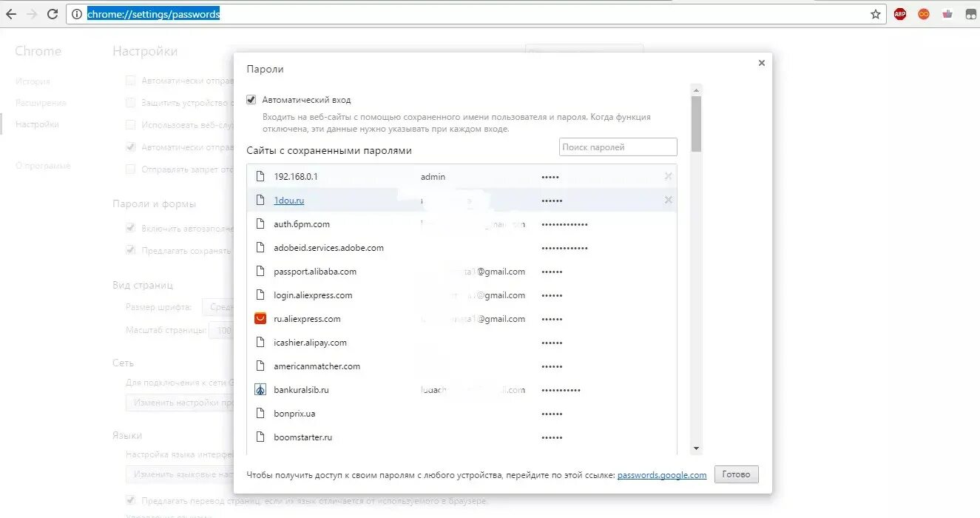The height and width of the screenshot is (518, 980).
Task: Click the password list scrollbar thumb
Action: (696, 124)
